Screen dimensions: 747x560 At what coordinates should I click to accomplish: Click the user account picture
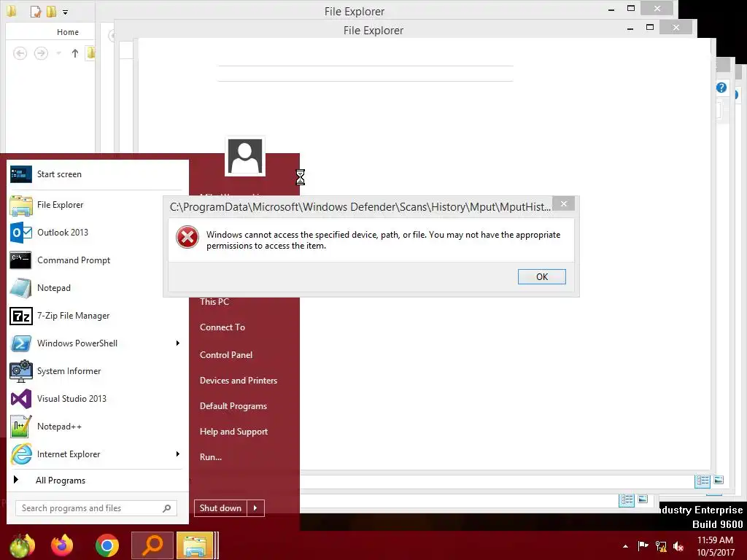245,157
